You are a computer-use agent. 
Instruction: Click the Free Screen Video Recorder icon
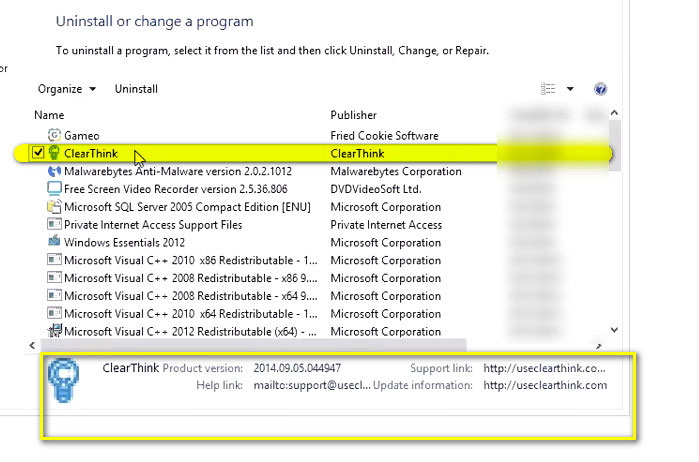[x=54, y=189]
